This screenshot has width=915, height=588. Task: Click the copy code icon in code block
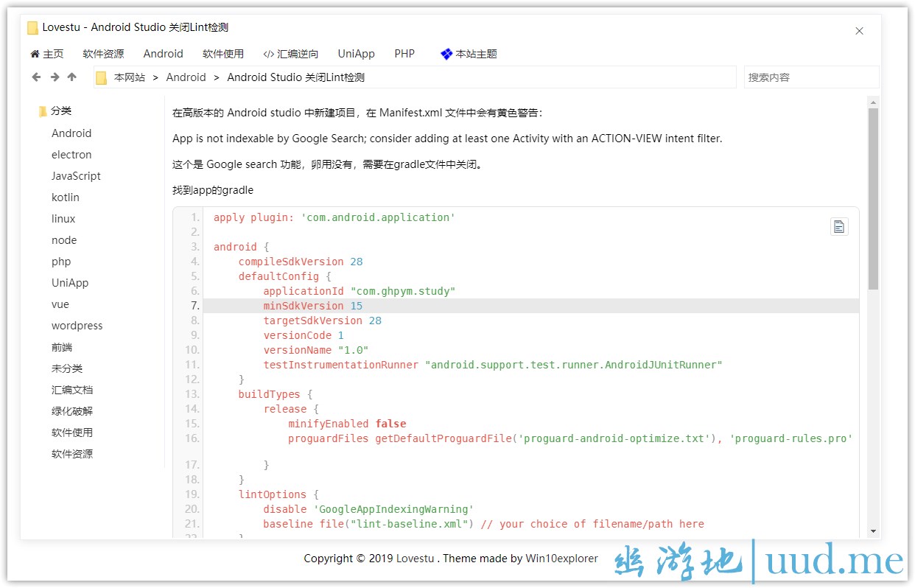[x=839, y=227]
